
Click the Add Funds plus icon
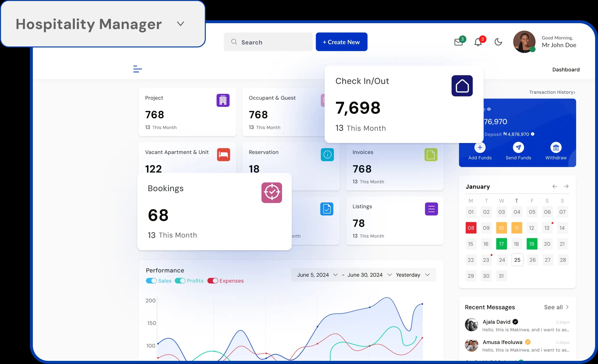480,147
